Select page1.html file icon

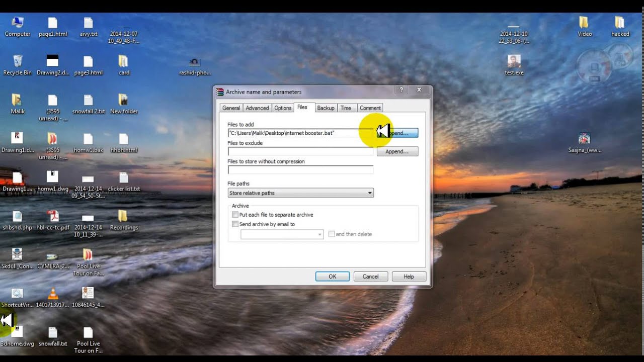(53, 27)
